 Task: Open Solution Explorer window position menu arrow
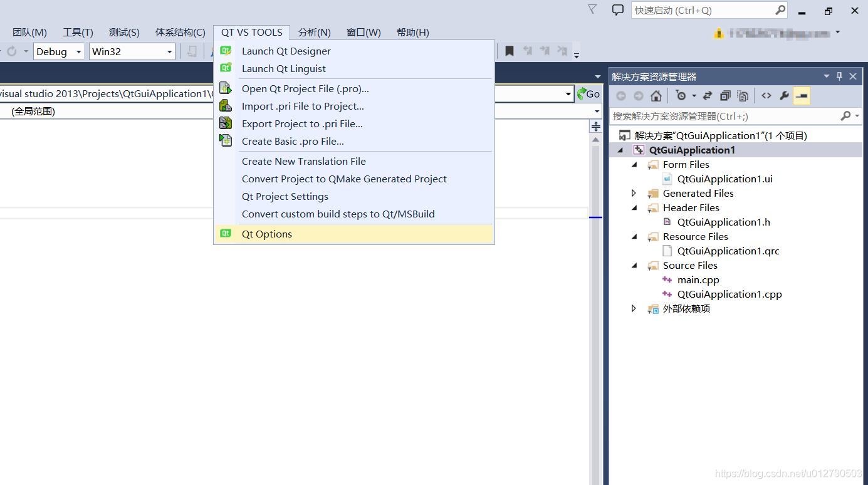[827, 76]
